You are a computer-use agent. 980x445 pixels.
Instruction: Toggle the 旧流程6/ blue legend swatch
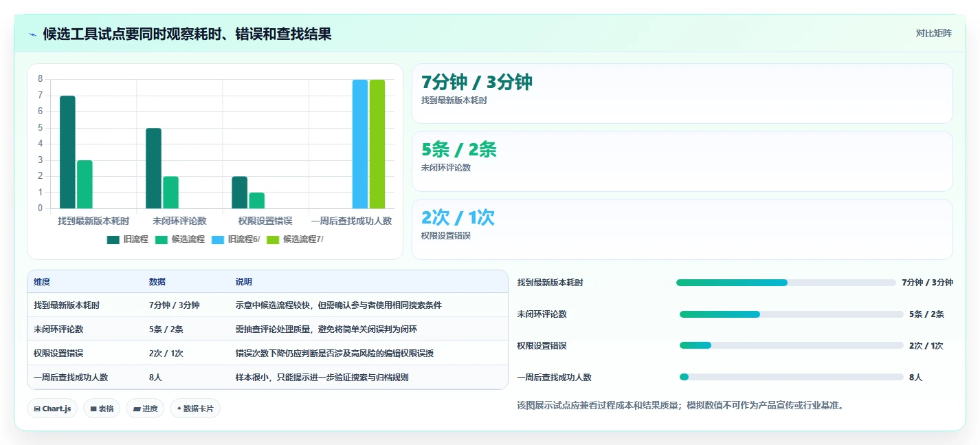[218, 239]
